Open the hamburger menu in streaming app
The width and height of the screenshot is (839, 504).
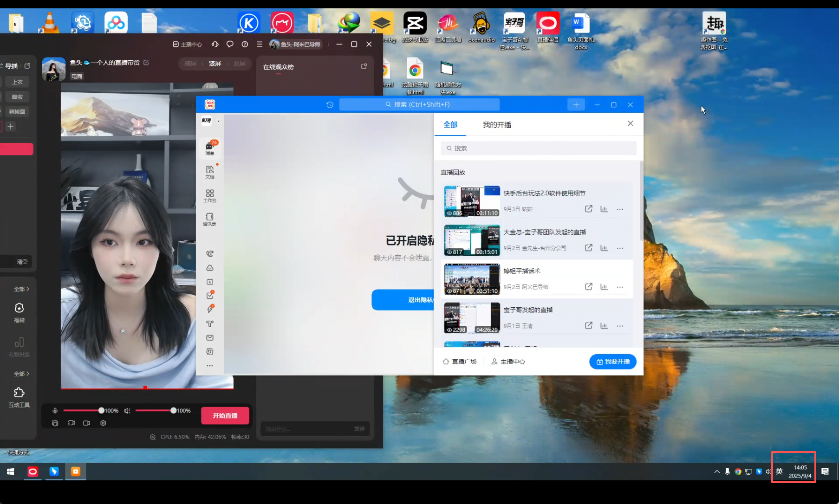(x=260, y=44)
